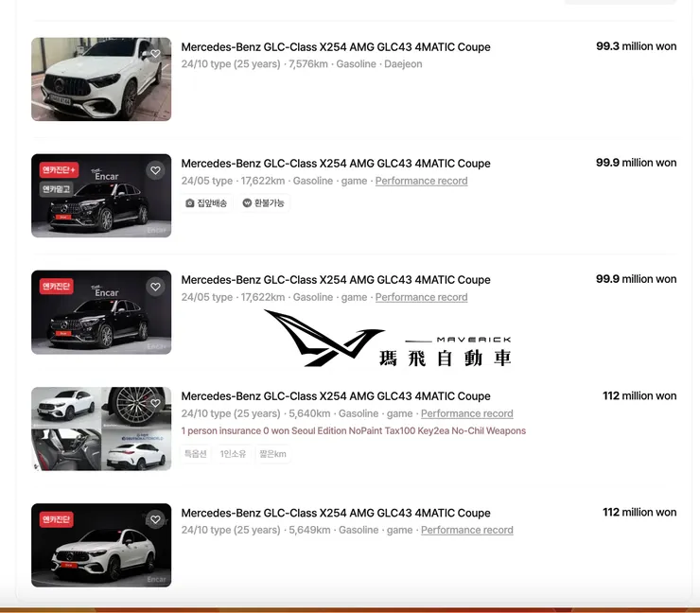
Task: Open GLC43 title of the 5,649km listing
Action: click(x=336, y=513)
